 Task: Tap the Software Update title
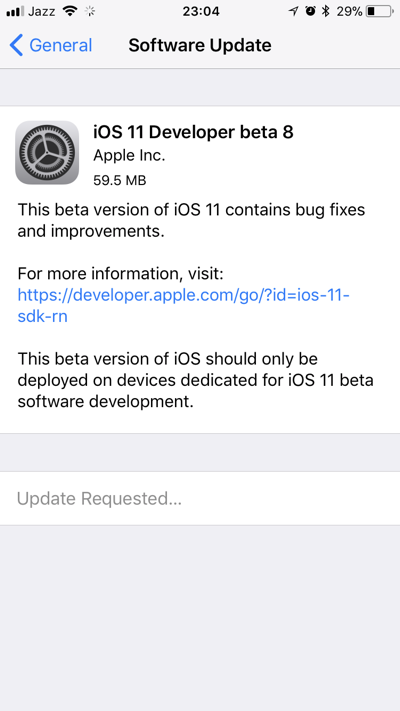pos(200,45)
